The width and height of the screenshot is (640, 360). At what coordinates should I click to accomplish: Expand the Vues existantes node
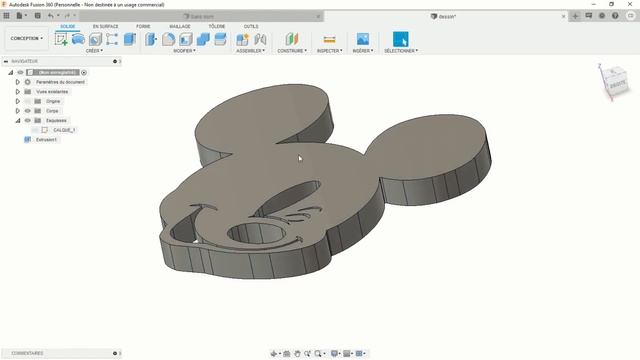18,91
